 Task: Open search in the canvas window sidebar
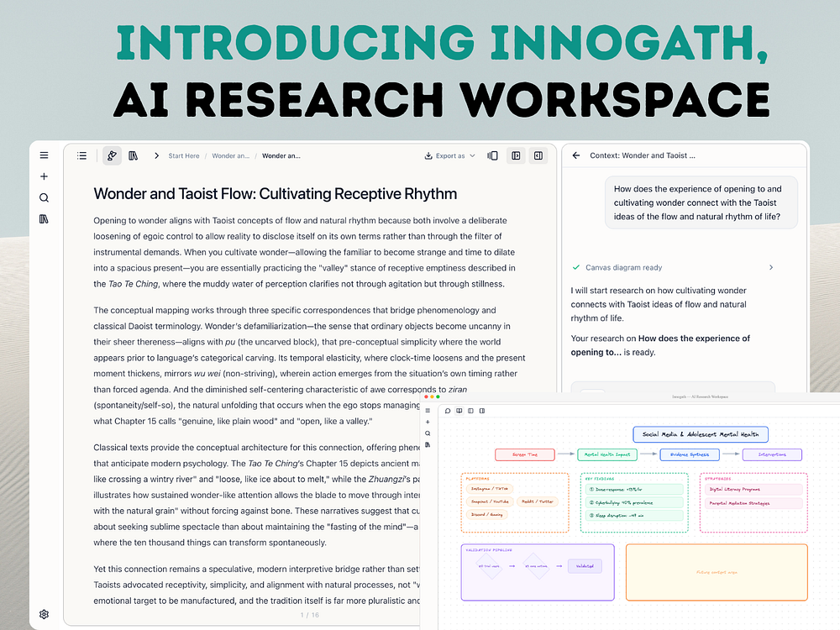(x=428, y=433)
